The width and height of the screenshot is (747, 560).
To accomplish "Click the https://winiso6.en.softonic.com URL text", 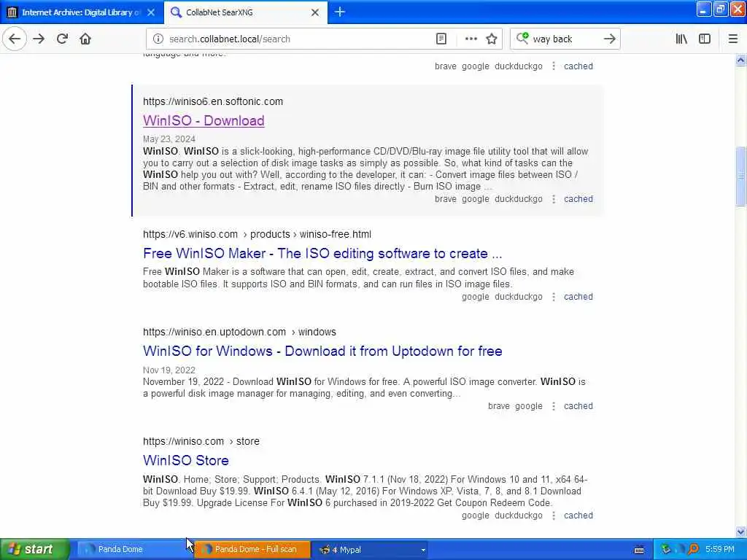I will tap(213, 101).
